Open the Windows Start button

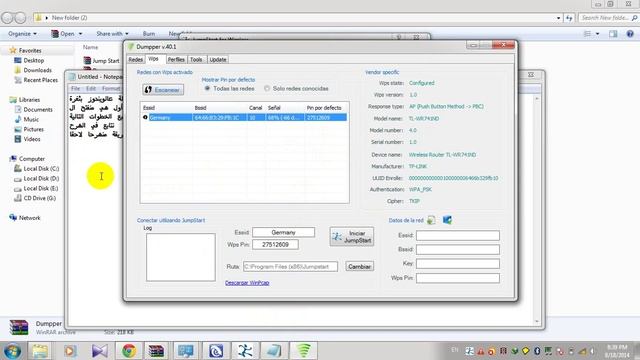click(x=12, y=351)
